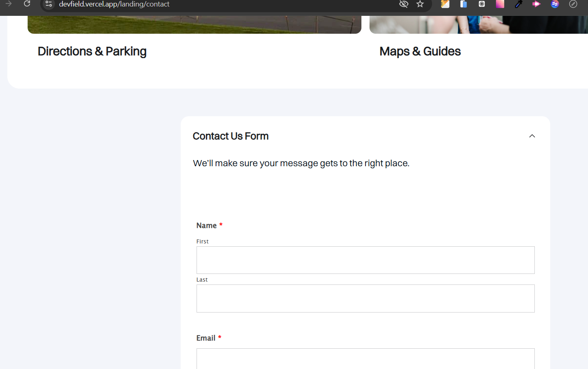The image size is (588, 369).
Task: Click the URL in the address bar
Action: 114,4
